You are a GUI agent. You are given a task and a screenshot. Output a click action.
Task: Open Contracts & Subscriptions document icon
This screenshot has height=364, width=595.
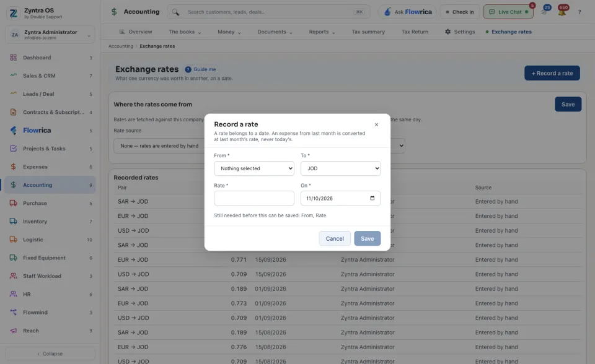tap(13, 112)
